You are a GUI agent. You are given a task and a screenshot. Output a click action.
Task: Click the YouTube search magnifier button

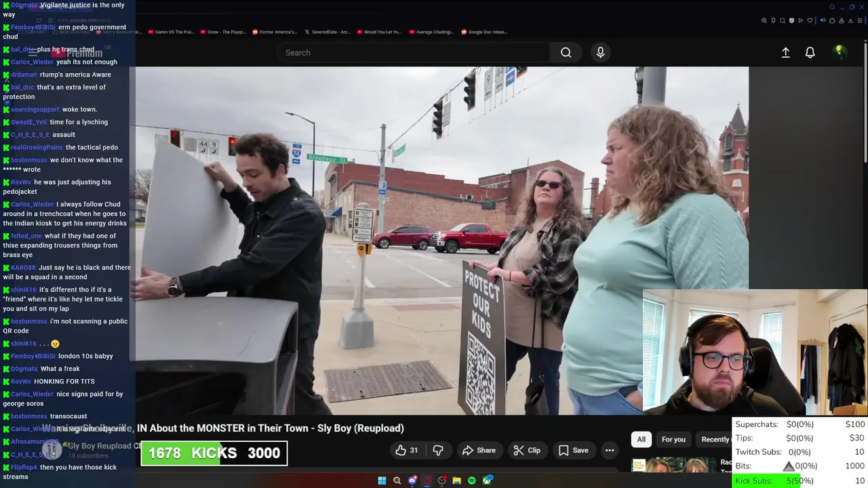[x=566, y=52]
